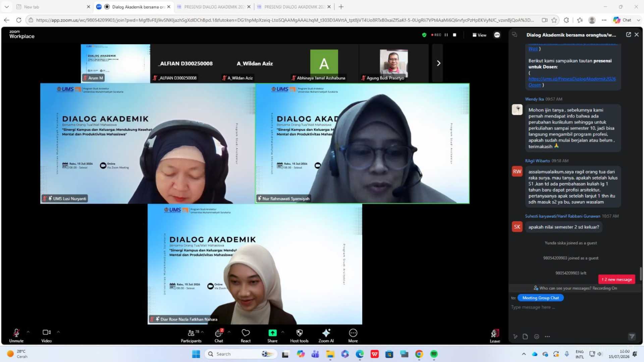644x362 pixels.
Task: Send the chat message
Action: (x=632, y=337)
